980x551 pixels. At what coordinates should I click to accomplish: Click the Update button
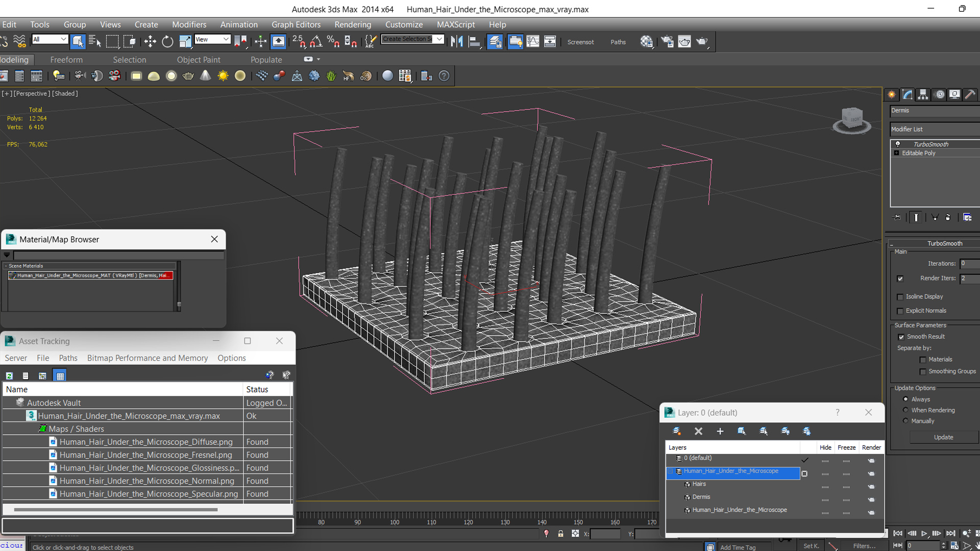pos(943,437)
